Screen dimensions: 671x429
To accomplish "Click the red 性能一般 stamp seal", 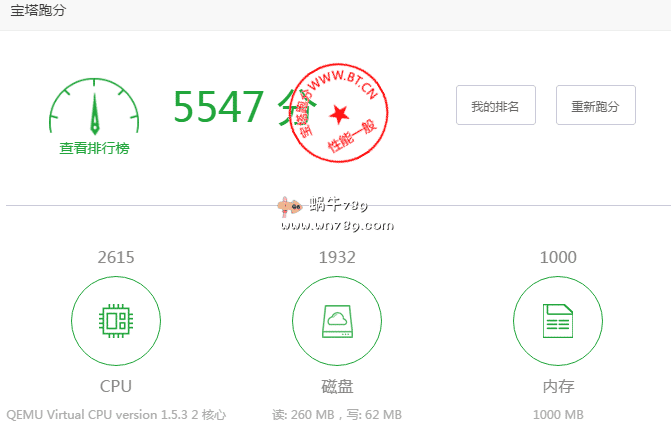I will pyautogui.click(x=339, y=113).
